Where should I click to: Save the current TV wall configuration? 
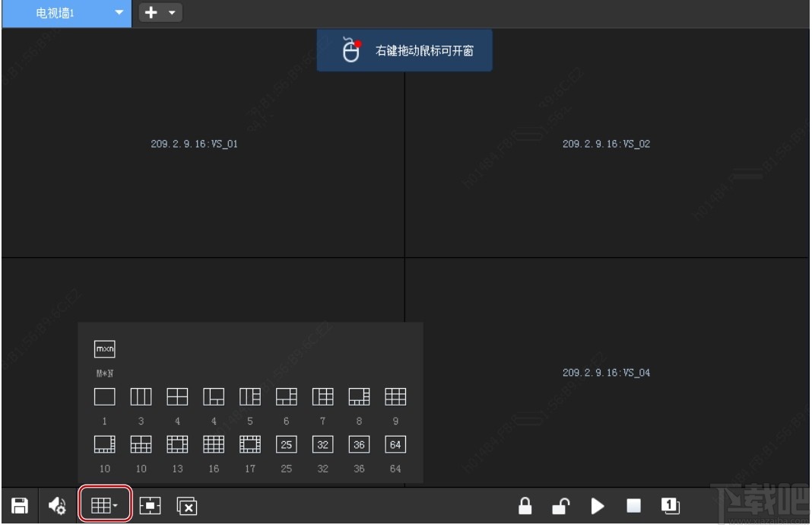tap(19, 505)
